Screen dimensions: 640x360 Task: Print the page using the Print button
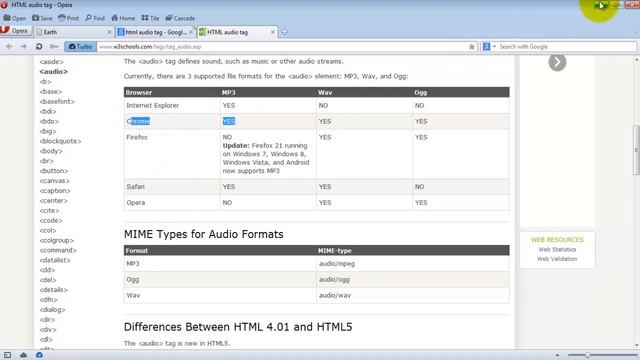[69, 18]
